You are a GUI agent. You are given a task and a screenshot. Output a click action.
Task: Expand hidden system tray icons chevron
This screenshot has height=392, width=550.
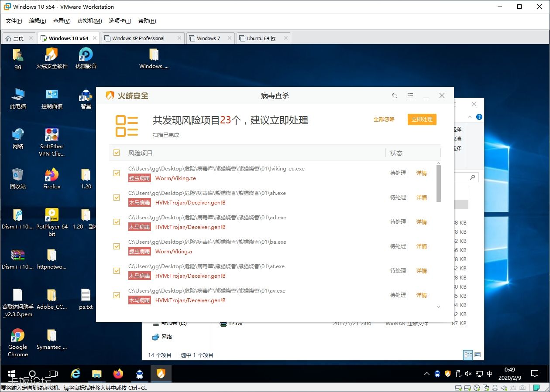(x=427, y=374)
